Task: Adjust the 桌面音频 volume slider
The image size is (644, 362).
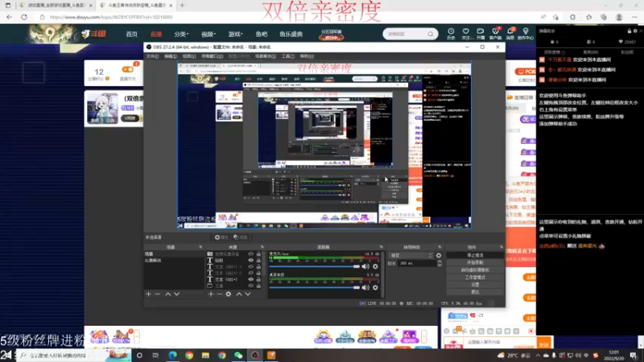Action: click(315, 288)
